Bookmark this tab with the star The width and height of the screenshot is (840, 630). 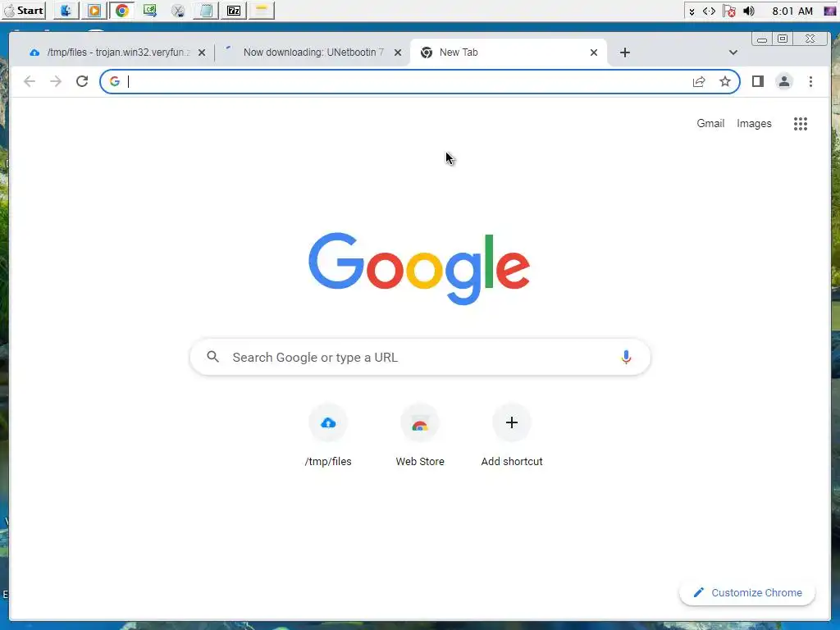tap(725, 81)
